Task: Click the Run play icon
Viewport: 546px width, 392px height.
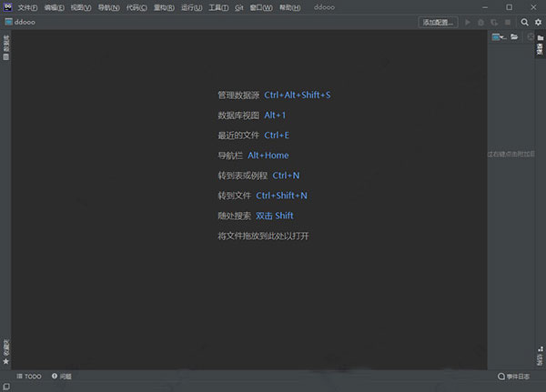Action: coord(468,22)
